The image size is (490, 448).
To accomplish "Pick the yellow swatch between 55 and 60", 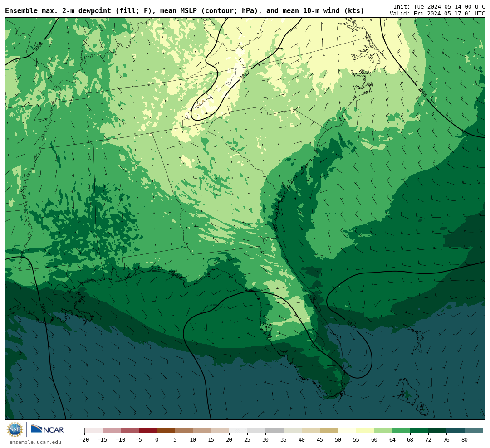I will click(365, 431).
